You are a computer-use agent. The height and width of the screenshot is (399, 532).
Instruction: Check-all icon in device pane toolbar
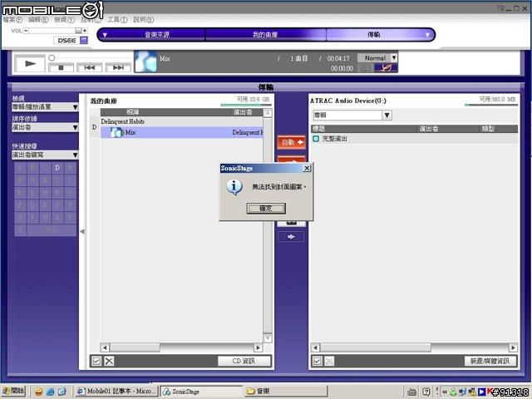click(x=318, y=361)
